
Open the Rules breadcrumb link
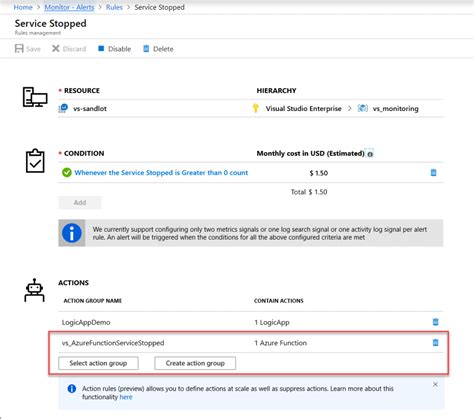[x=114, y=7]
